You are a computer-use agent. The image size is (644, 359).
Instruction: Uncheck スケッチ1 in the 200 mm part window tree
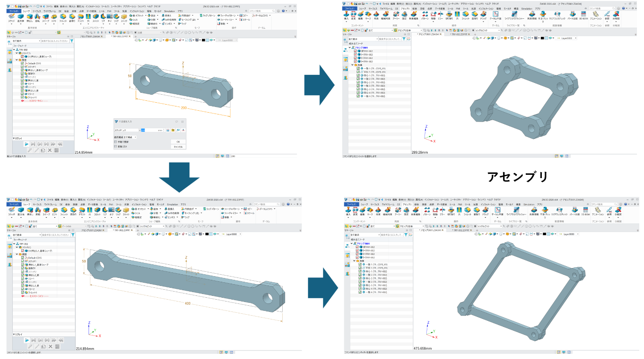22,66
